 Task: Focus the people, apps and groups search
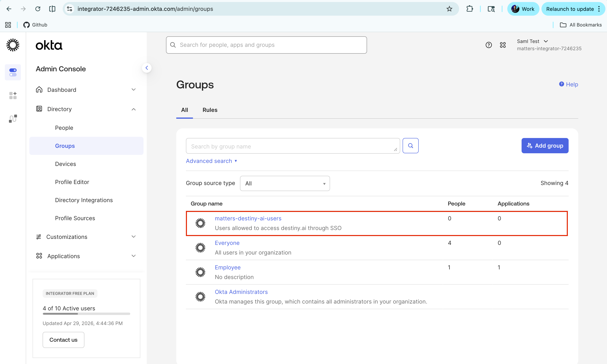click(267, 45)
